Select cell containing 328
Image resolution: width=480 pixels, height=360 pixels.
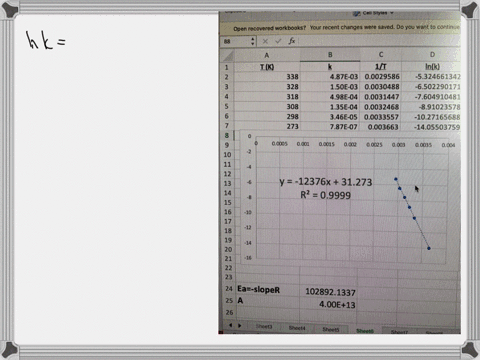pyautogui.click(x=267, y=87)
